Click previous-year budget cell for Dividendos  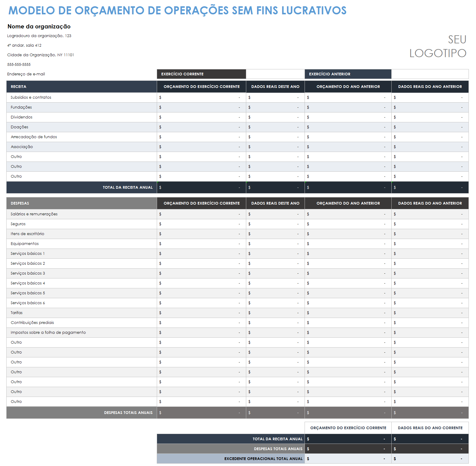348,117
